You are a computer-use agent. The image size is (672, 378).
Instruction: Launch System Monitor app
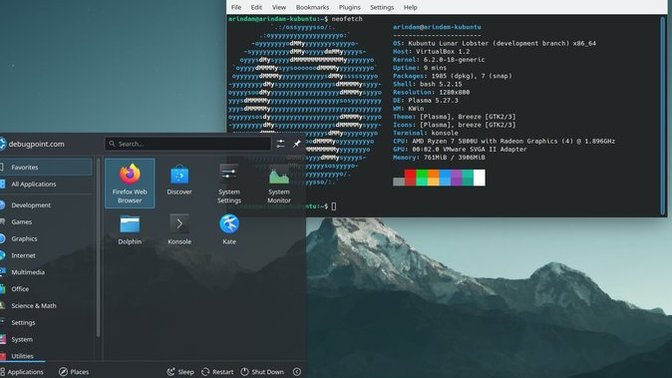coord(279,183)
